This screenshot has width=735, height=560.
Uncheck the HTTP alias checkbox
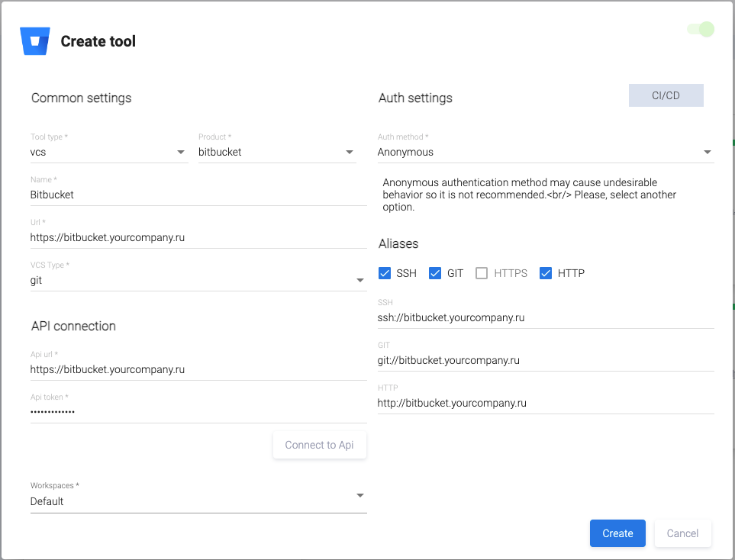(x=546, y=273)
